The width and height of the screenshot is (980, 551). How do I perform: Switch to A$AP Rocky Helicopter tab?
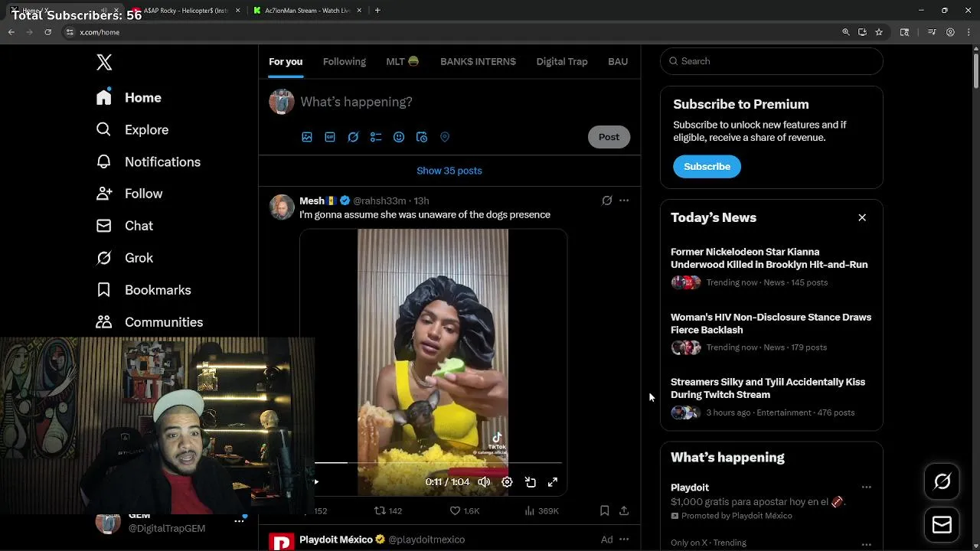tap(186, 11)
